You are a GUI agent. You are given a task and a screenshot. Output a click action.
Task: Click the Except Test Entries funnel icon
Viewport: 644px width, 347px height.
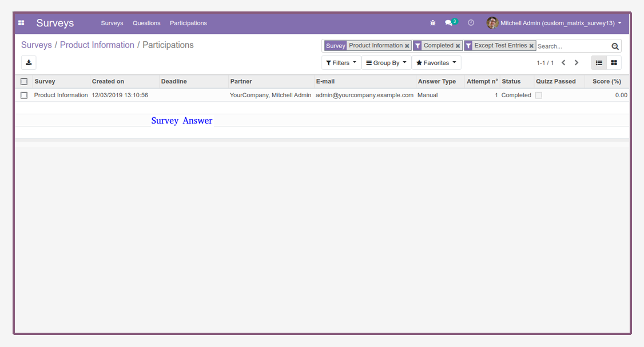click(468, 46)
